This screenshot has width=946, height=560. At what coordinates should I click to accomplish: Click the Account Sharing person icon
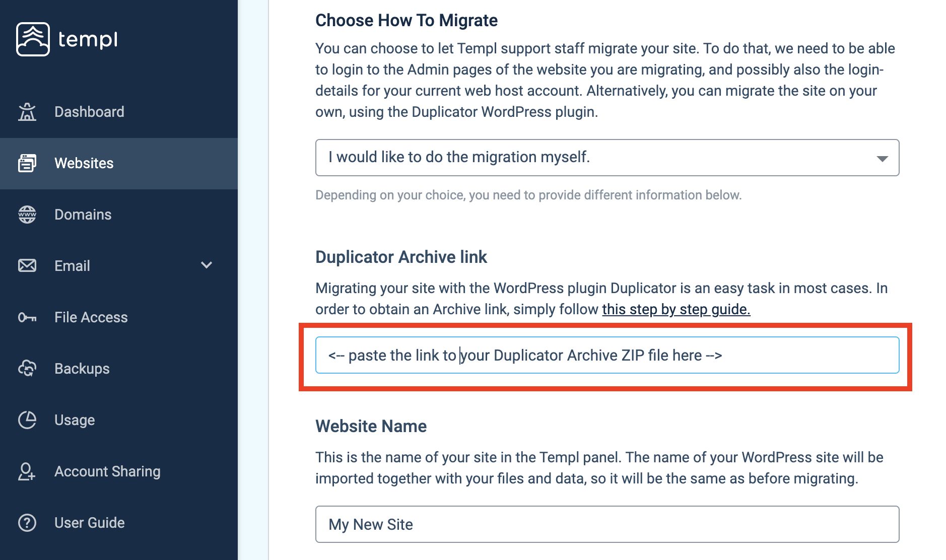pos(27,471)
